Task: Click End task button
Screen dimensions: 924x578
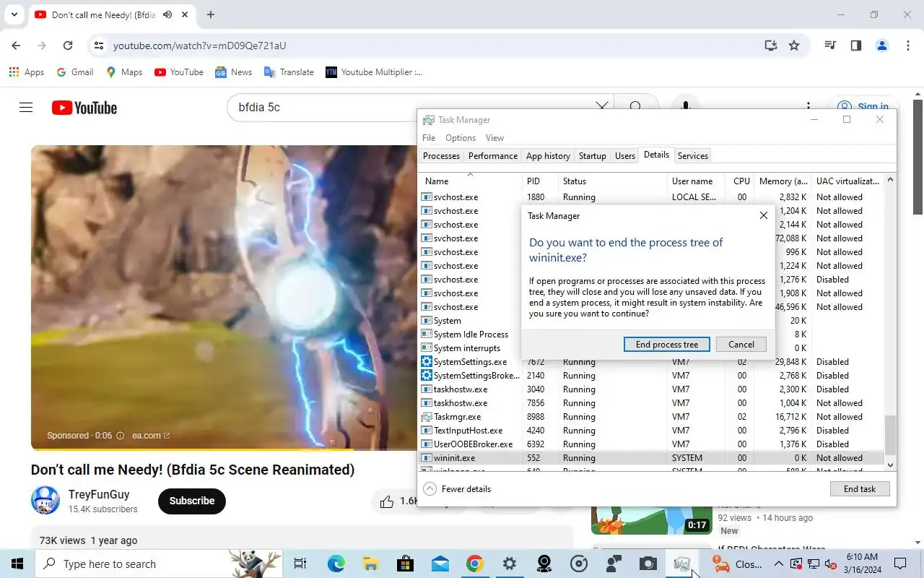Action: (860, 489)
